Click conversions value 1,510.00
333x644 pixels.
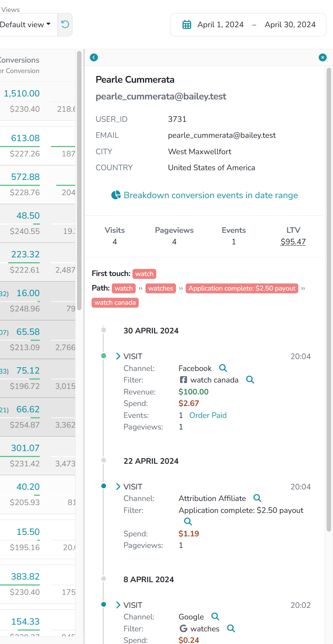[22, 93]
